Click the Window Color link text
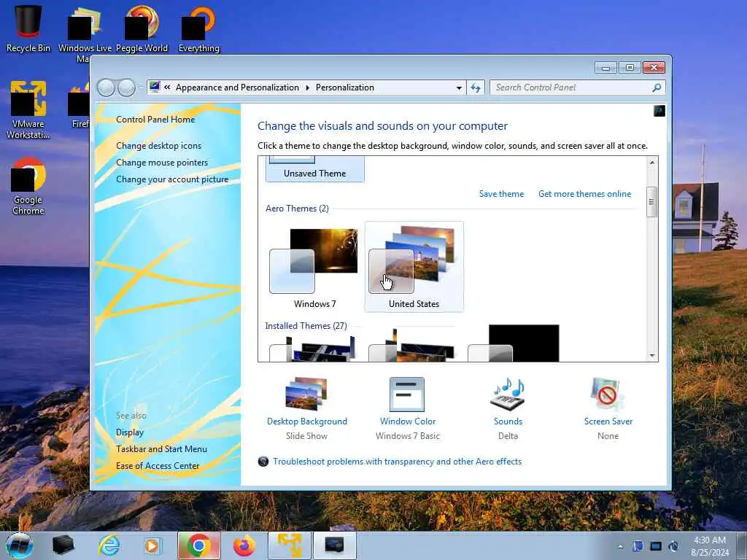Viewport: 747px width, 560px height. [408, 421]
